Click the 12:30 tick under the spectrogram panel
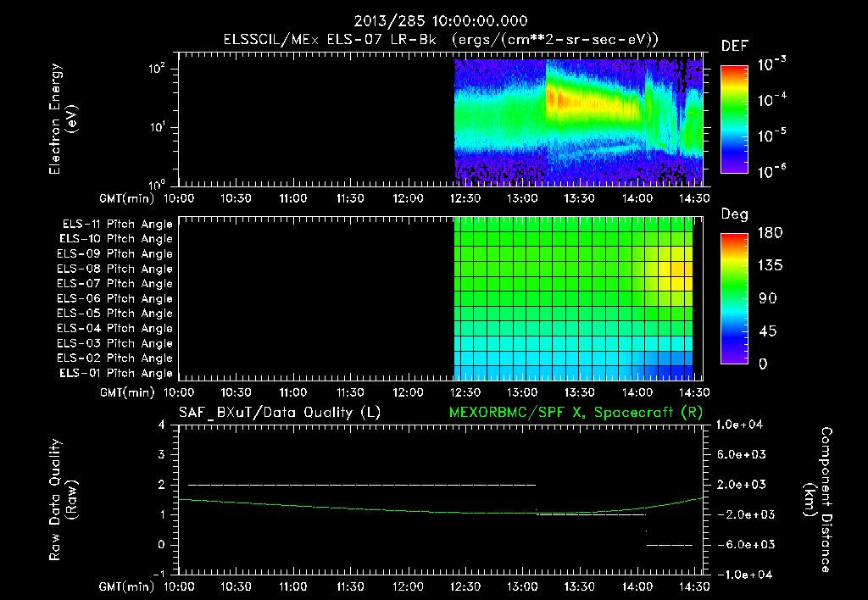The width and height of the screenshot is (868, 600). tap(465, 198)
